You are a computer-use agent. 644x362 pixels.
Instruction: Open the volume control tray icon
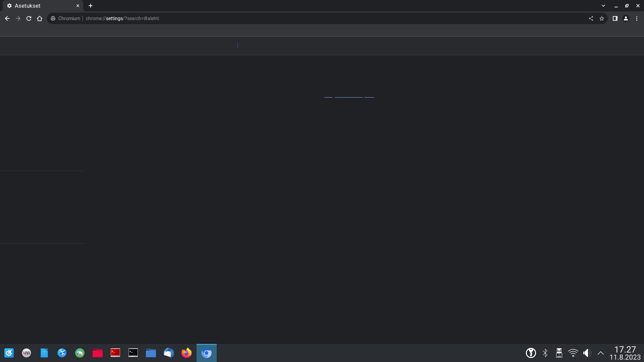click(x=587, y=353)
